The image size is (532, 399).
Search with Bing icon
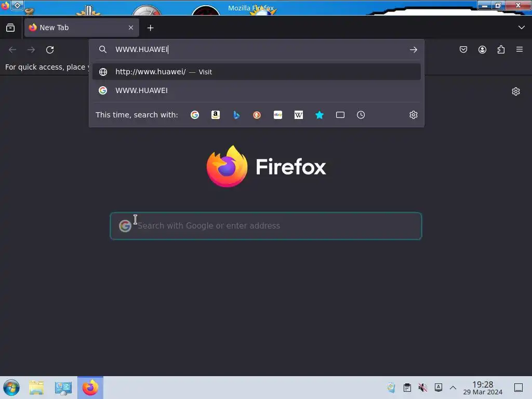tap(236, 115)
